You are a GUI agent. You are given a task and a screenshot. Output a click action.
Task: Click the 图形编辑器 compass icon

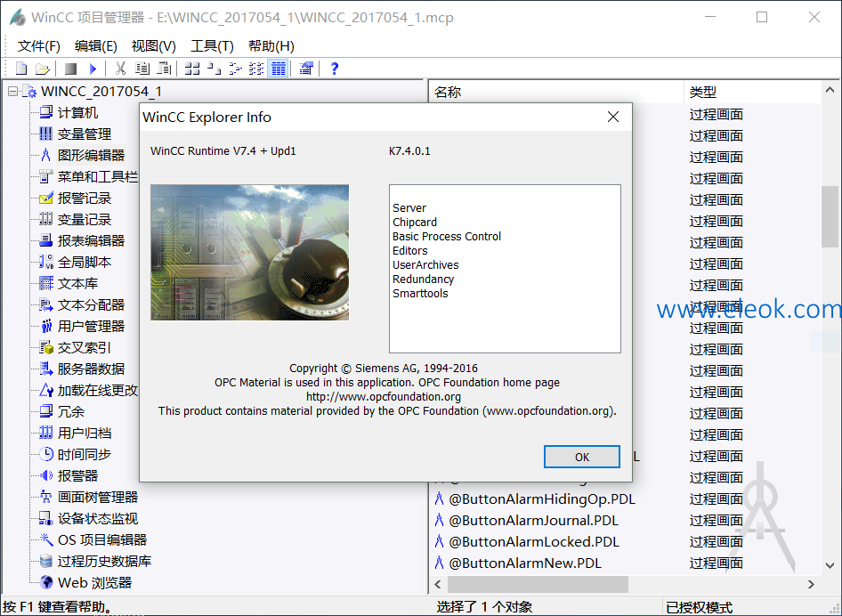[x=46, y=155]
